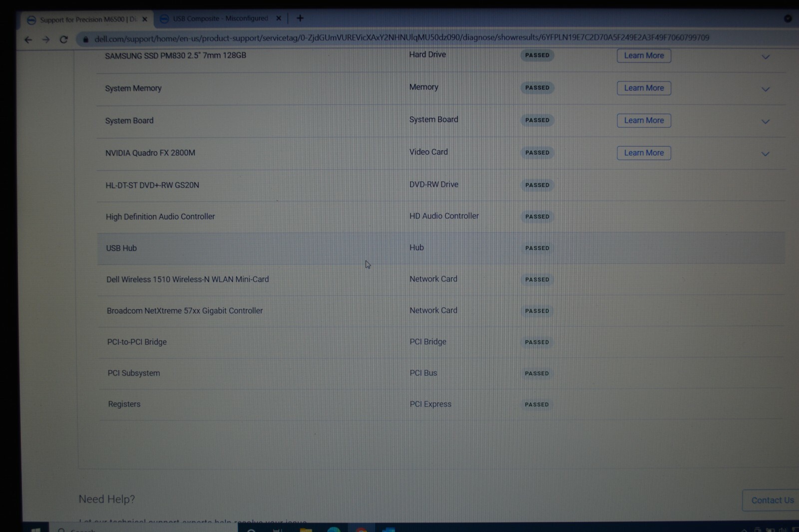Image resolution: width=799 pixels, height=532 pixels.
Task: Select the Dell Wireless 1510 Wireless-N WLAN Mini-Card entry
Action: pos(187,279)
